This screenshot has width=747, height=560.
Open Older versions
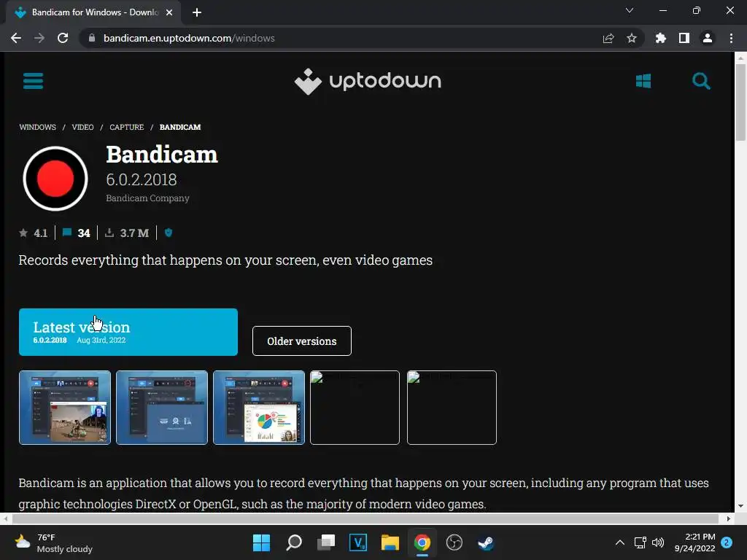[x=302, y=341]
